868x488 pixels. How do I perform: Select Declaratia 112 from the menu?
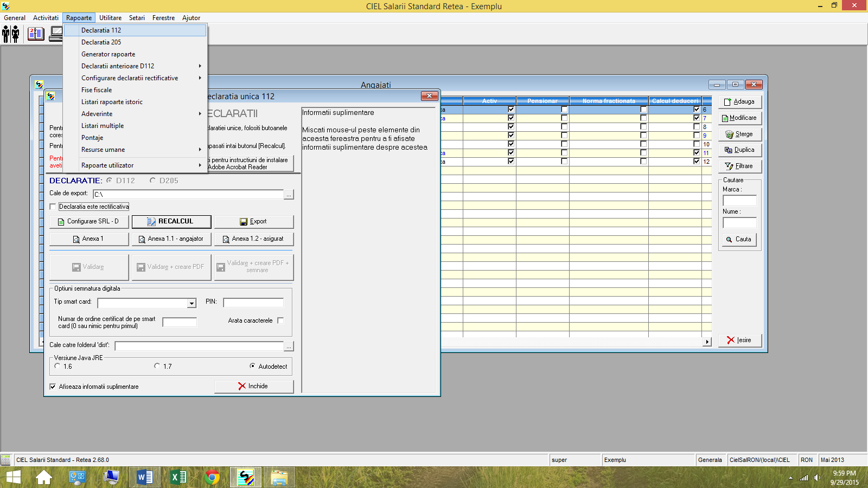click(136, 30)
